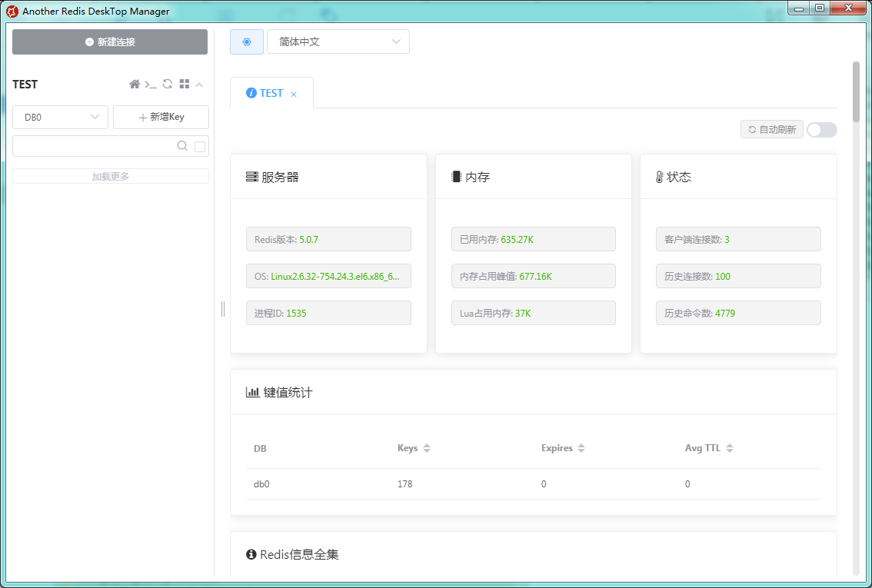Image resolution: width=872 pixels, height=588 pixels.
Task: Click the Redis信息全集 info icon
Action: pos(251,554)
